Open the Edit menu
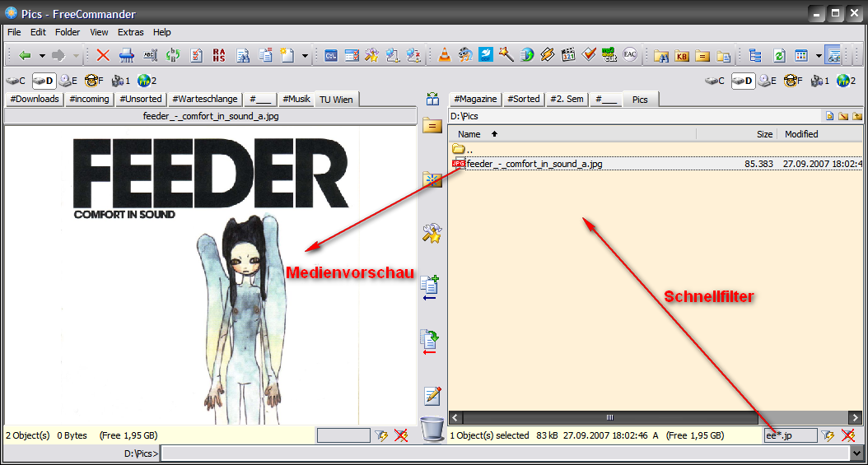The width and height of the screenshot is (868, 465). click(38, 32)
